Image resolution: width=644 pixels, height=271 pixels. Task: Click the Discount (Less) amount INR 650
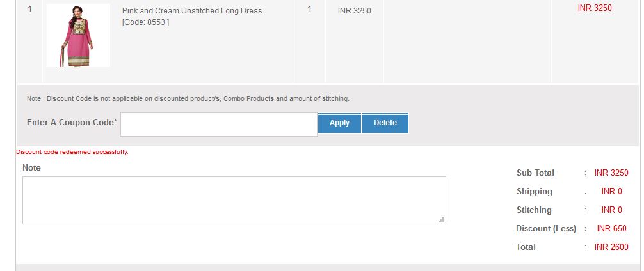coord(611,229)
